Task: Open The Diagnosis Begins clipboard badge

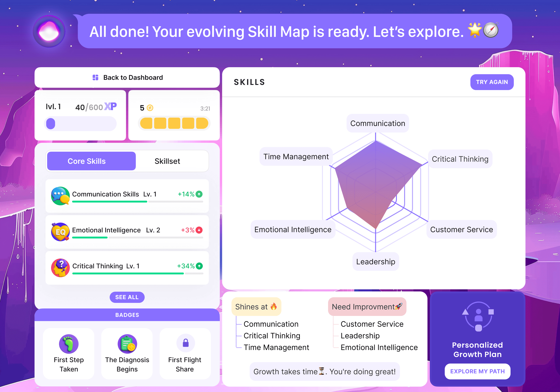Action: pyautogui.click(x=127, y=344)
